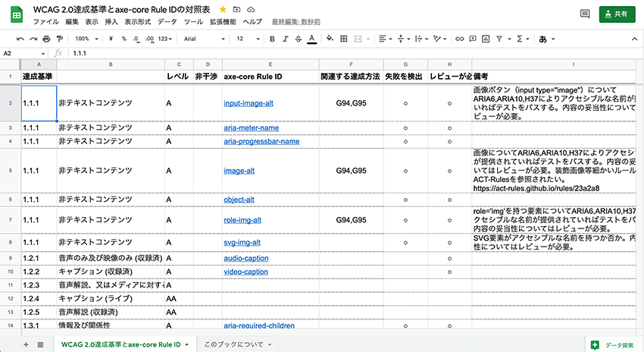Open the 拡張機能 menu
644x352 pixels.
point(223,22)
